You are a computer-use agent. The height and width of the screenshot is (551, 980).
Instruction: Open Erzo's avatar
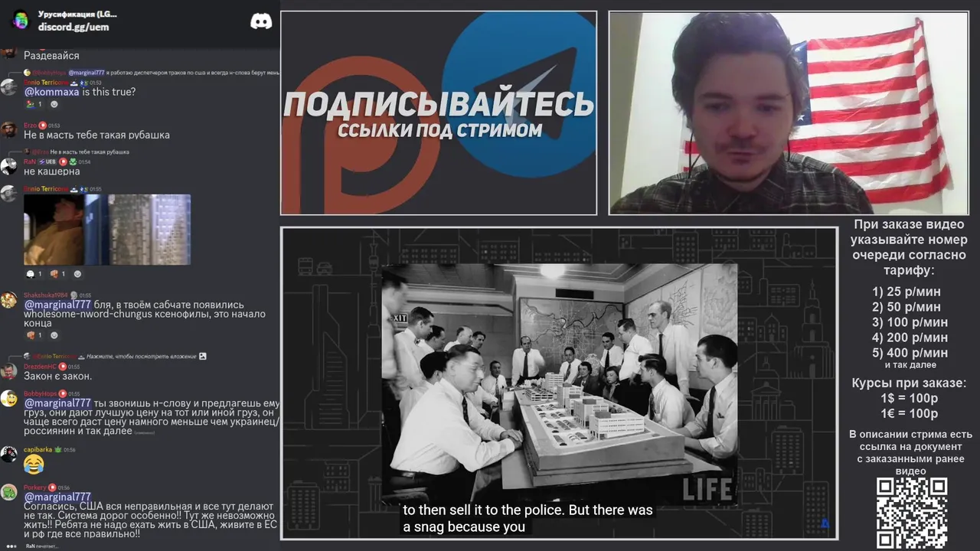[x=8, y=130]
